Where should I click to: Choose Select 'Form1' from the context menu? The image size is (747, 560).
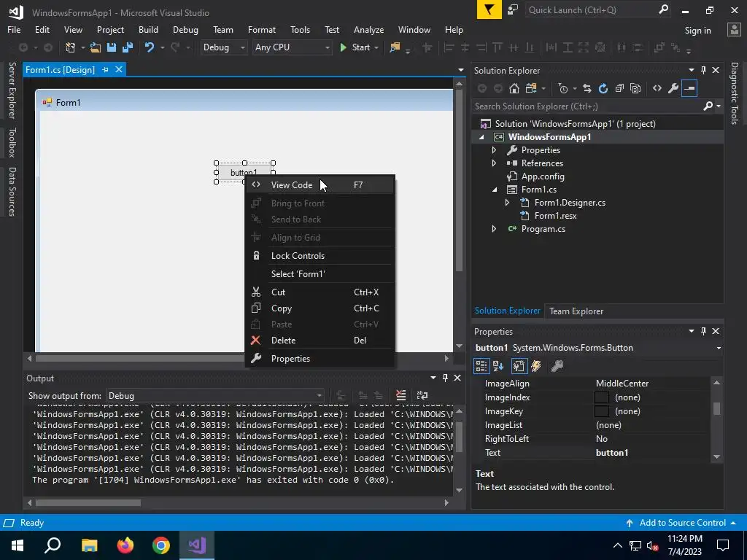pos(320,274)
